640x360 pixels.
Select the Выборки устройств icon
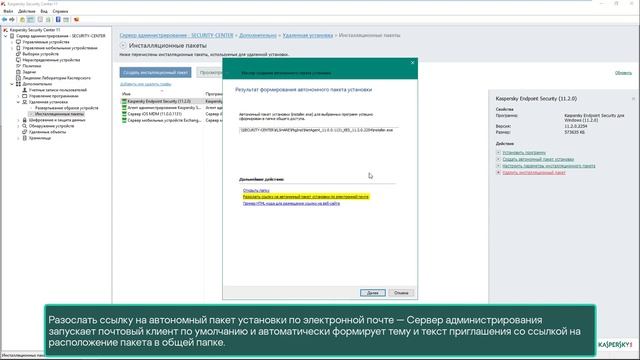pyautogui.click(x=18, y=54)
